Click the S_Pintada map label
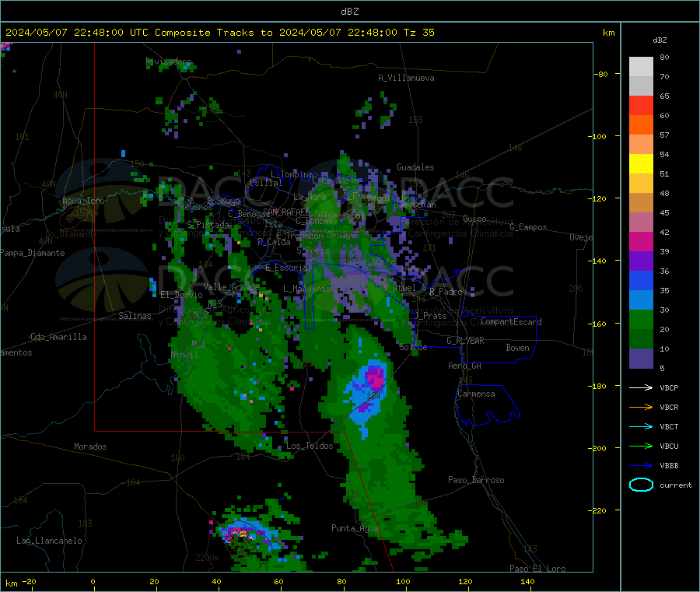The width and height of the screenshot is (700, 592). point(208,225)
